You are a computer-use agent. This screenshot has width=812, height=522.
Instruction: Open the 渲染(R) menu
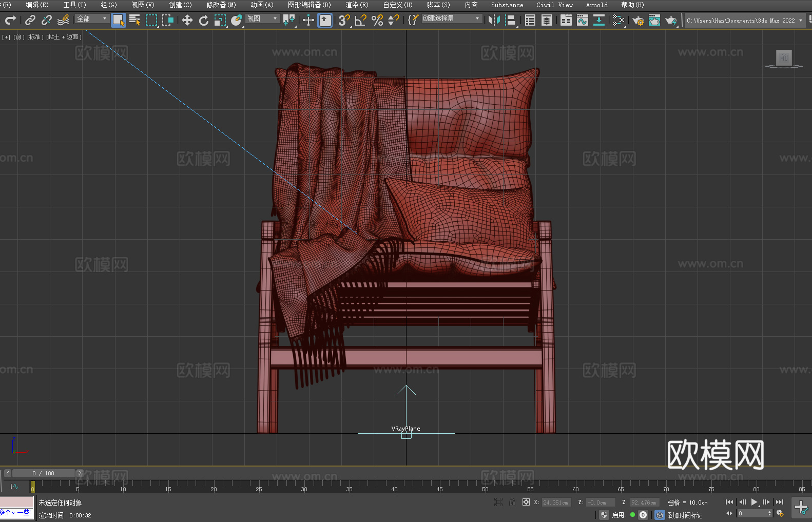click(357, 5)
